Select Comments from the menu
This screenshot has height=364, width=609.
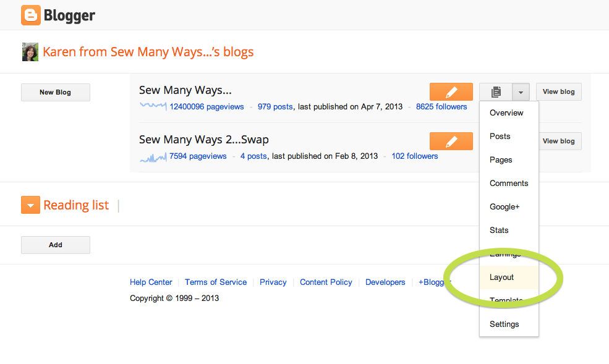coord(509,183)
